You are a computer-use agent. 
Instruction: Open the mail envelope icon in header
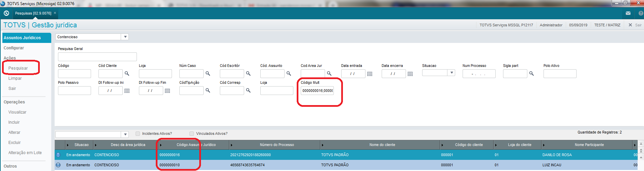point(628,13)
